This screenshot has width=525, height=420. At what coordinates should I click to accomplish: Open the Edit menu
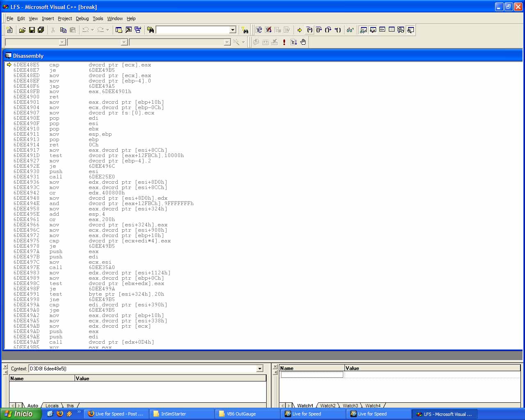21,18
